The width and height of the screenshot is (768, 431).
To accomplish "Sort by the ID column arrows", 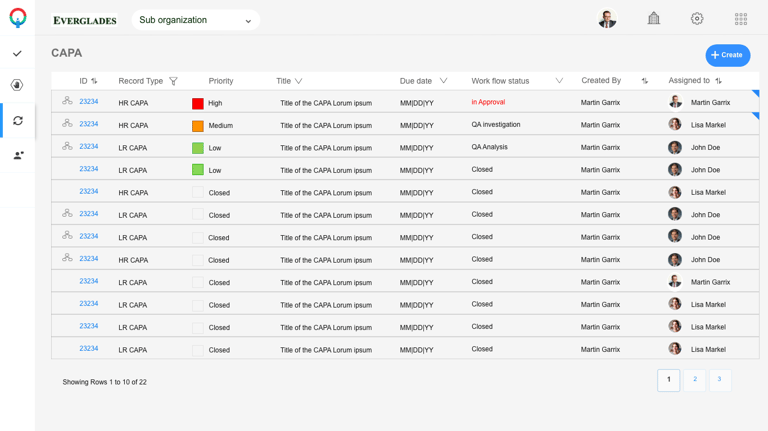I will tap(94, 81).
